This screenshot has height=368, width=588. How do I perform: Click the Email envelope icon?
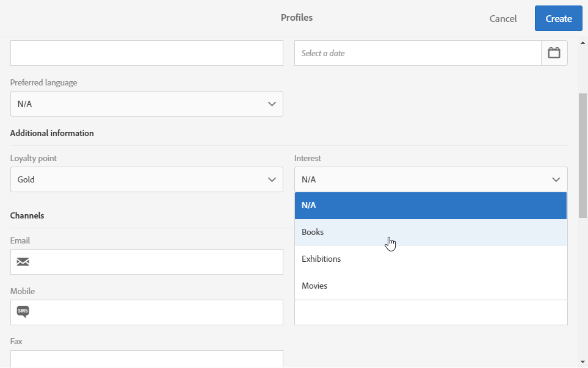[x=23, y=262]
